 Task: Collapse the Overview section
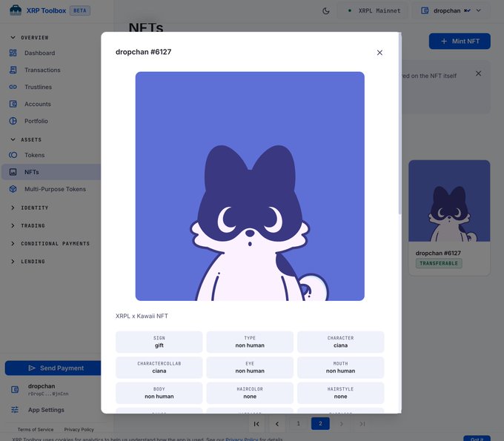pyautogui.click(x=30, y=38)
